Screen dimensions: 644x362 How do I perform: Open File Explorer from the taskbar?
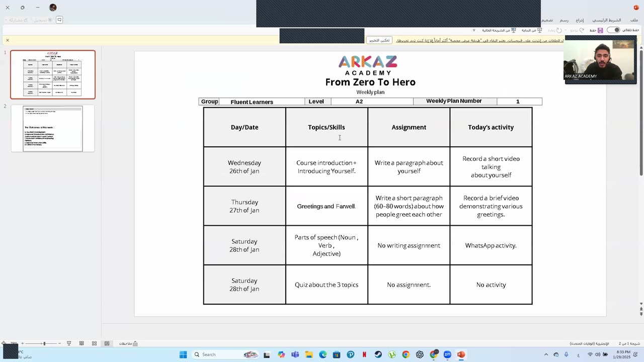point(309,354)
